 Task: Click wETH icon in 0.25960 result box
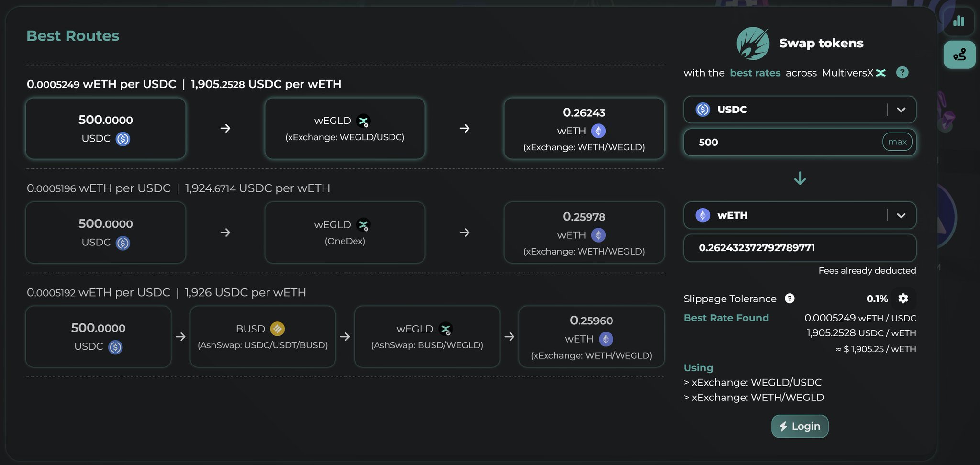click(606, 339)
